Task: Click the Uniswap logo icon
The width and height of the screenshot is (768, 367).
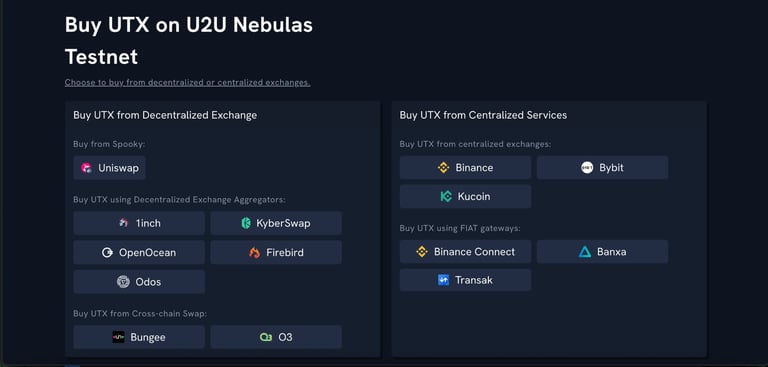Action: [87, 168]
